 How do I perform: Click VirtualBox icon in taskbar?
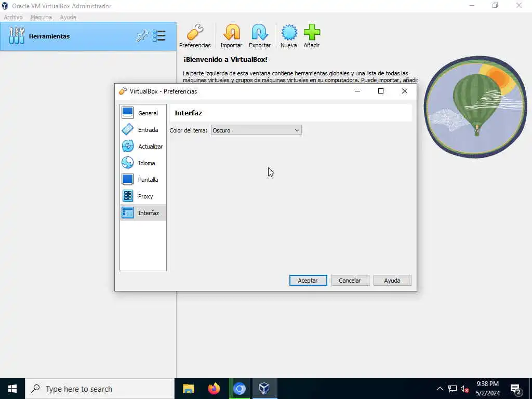point(264,389)
